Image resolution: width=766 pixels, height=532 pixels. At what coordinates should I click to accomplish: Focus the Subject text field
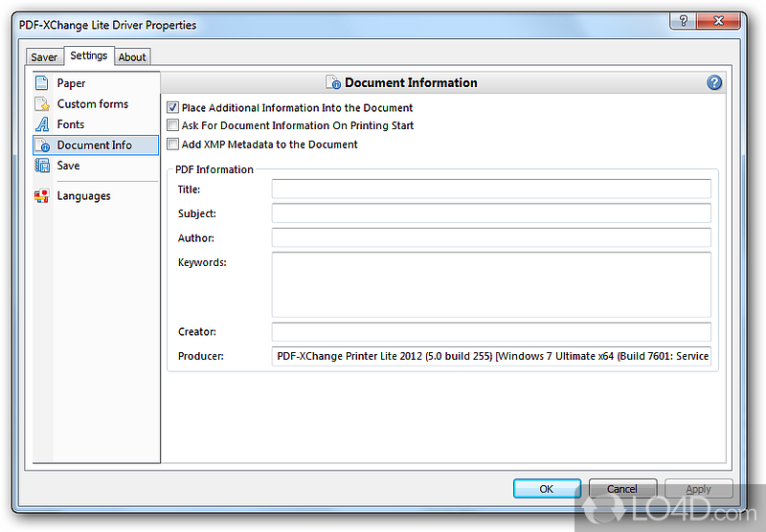[491, 213]
